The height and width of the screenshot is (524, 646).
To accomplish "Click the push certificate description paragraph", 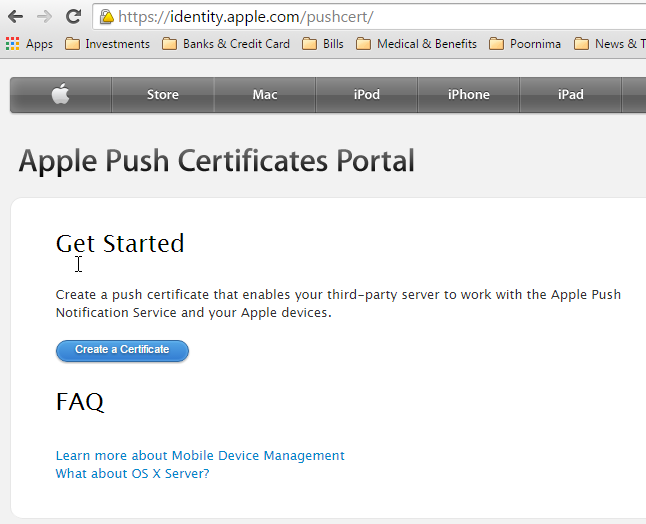I will tap(338, 304).
